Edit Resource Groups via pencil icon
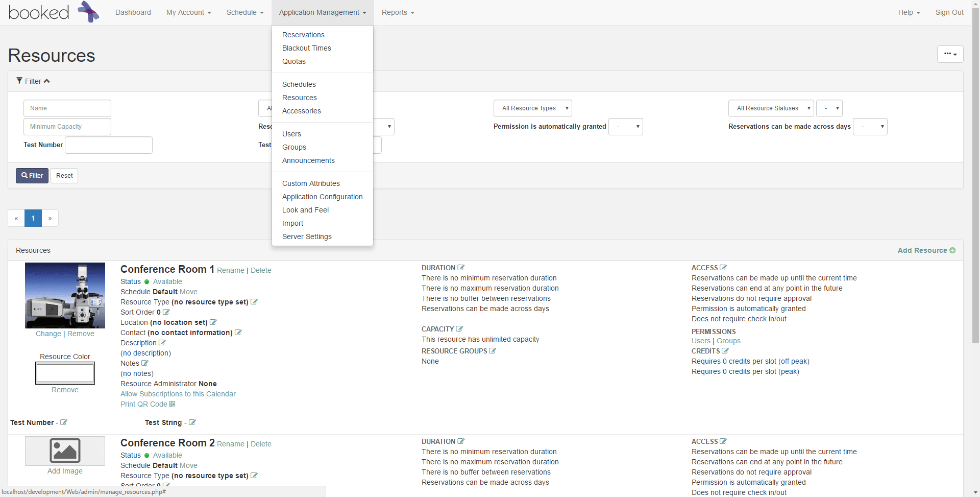Viewport: 980px width, 497px height. [492, 351]
